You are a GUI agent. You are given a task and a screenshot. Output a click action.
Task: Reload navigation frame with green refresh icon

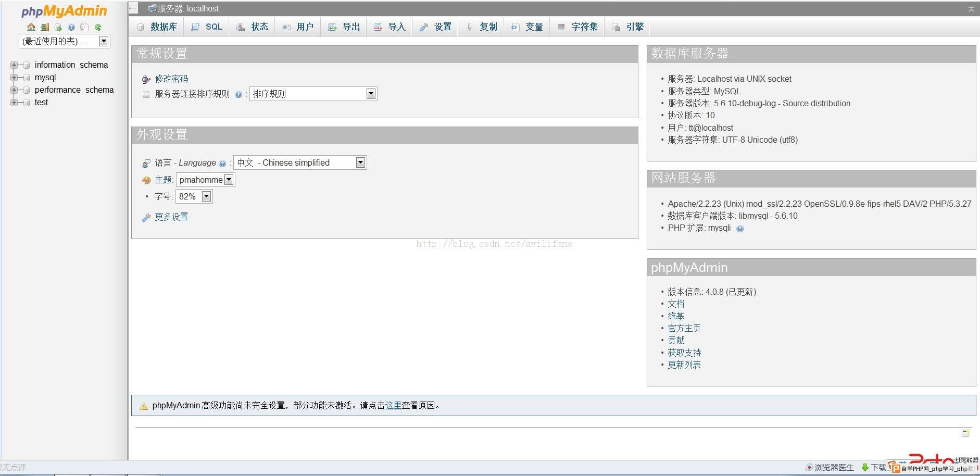[98, 27]
